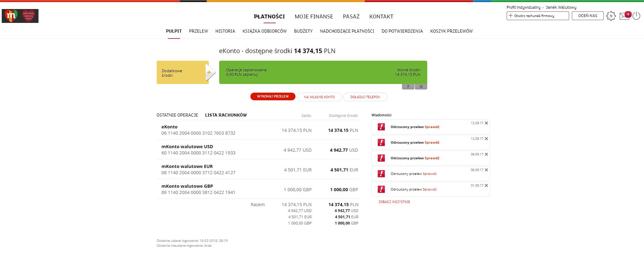The width and height of the screenshot is (644, 254).
Task: Click the Doładuj telefon button
Action: tap(365, 97)
